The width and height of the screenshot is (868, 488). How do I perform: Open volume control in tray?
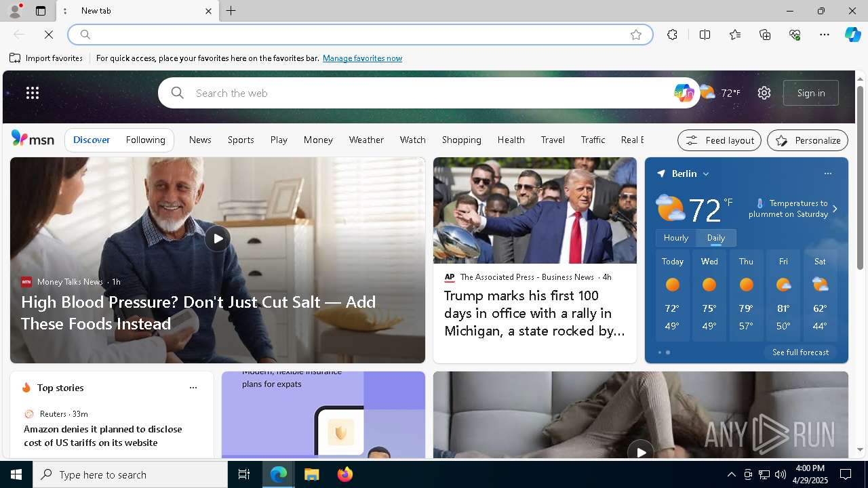point(781,474)
